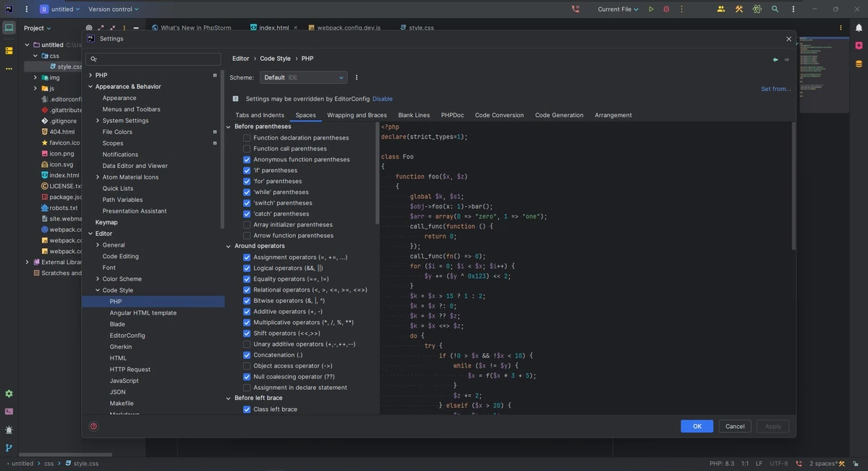Click Expand All icon in Project panel
This screenshot has height=471, width=868.
coord(101,28)
